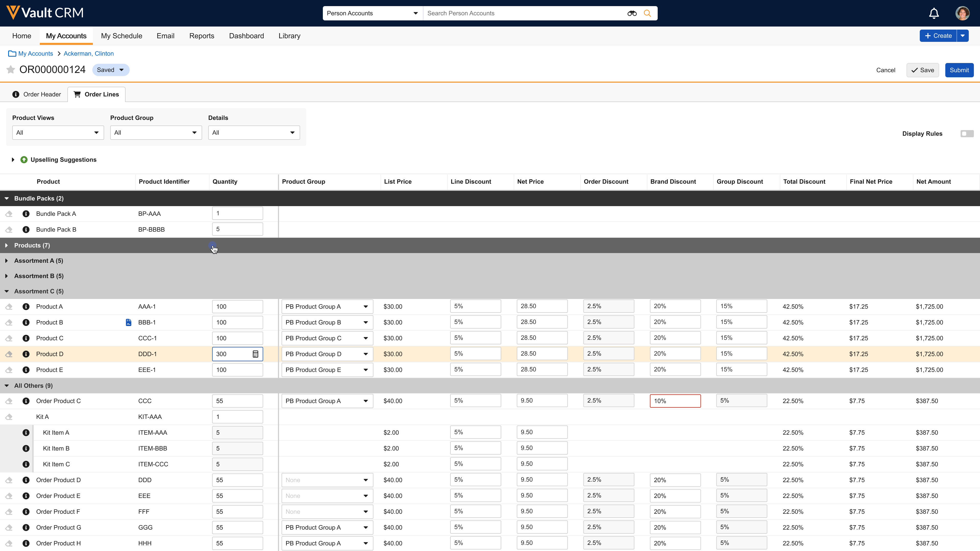Click the binoculars advanced search icon

point(632,13)
